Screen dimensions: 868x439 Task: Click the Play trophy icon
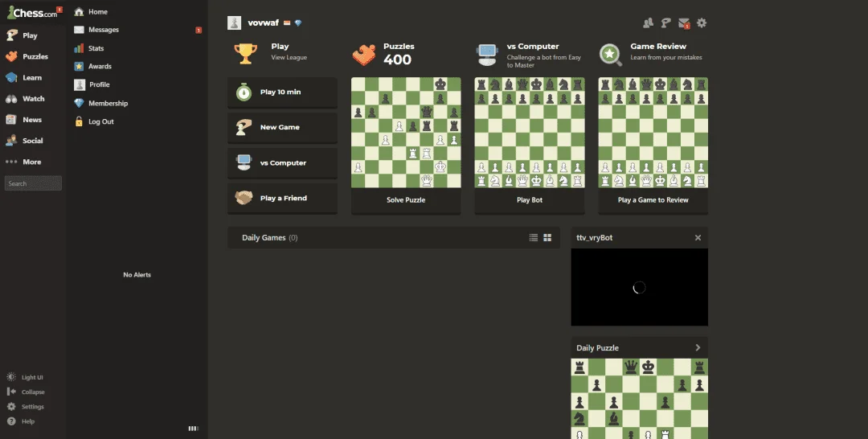(245, 54)
